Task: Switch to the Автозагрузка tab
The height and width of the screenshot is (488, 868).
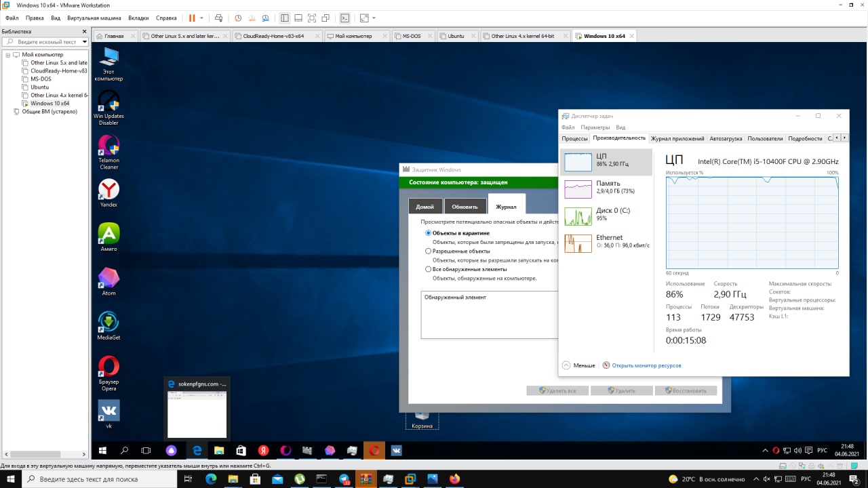Action: (726, 138)
